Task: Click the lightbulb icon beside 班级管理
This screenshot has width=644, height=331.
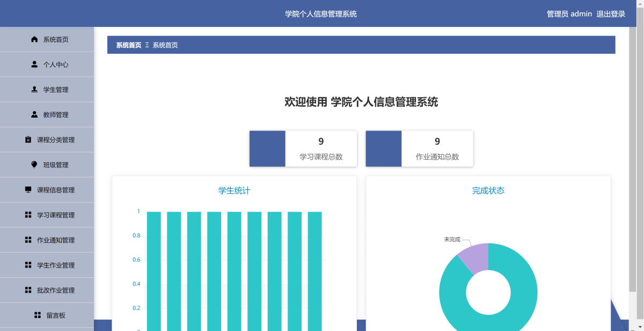Action: pos(34,165)
